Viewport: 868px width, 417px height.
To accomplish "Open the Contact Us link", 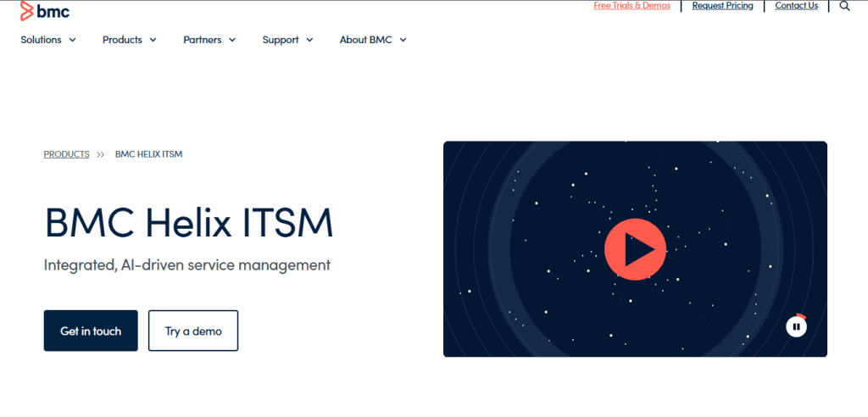I will [796, 6].
